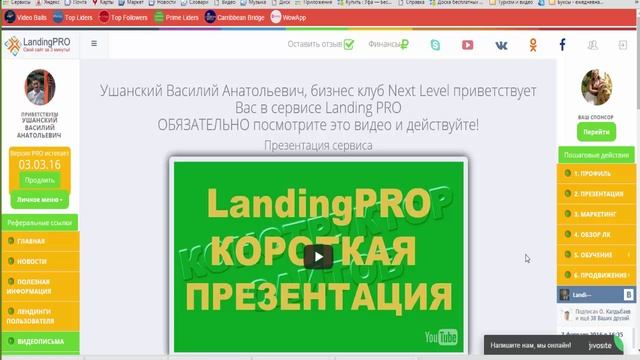Viewport: 640px width, 360px height.
Task: Open step 3. МАРКЕТИНГ
Action: pos(596,214)
